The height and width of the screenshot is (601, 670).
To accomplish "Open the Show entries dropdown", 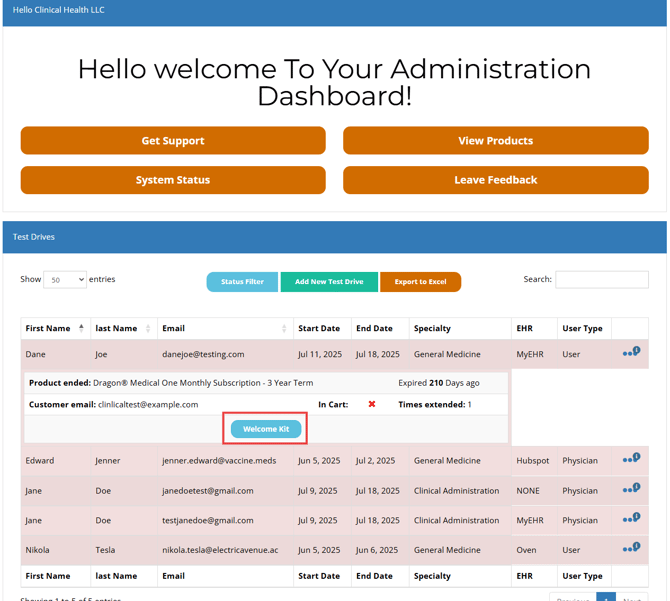I will 65,280.
